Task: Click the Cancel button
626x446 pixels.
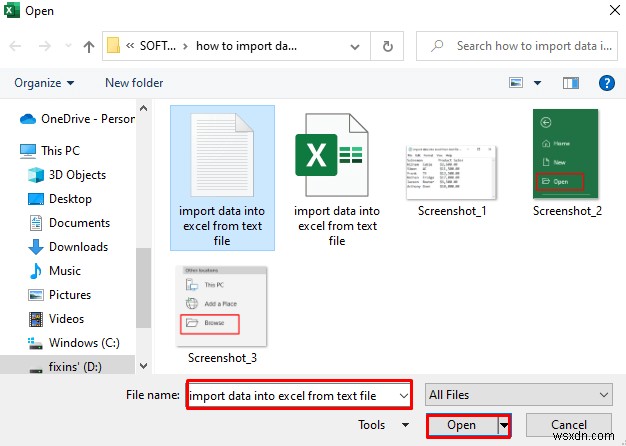Action: (569, 424)
